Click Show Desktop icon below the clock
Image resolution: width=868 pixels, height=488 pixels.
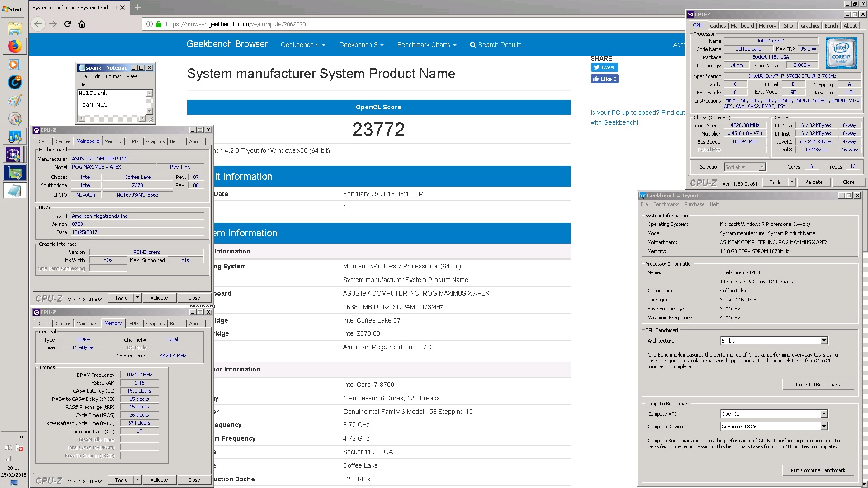14,483
